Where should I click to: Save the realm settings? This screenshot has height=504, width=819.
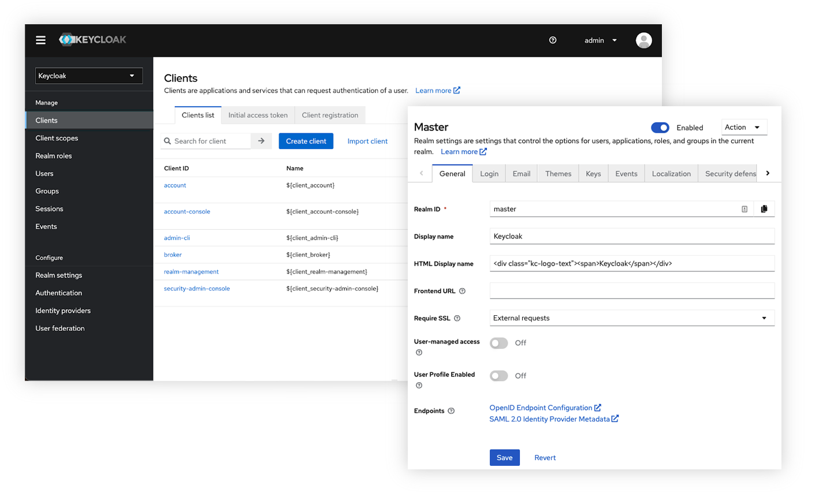coord(505,457)
